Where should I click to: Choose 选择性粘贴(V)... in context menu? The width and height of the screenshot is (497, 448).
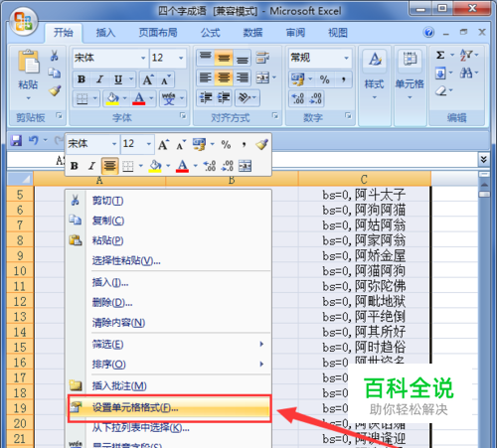pyautogui.click(x=169, y=261)
